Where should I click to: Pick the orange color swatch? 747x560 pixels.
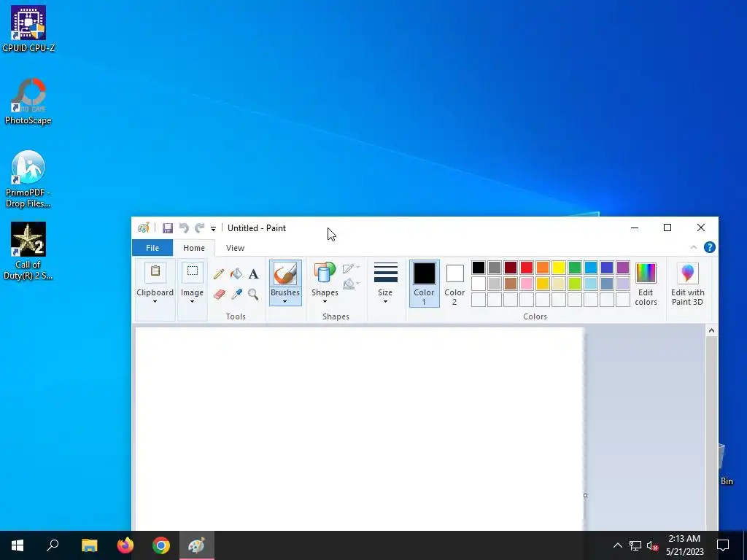click(x=543, y=268)
